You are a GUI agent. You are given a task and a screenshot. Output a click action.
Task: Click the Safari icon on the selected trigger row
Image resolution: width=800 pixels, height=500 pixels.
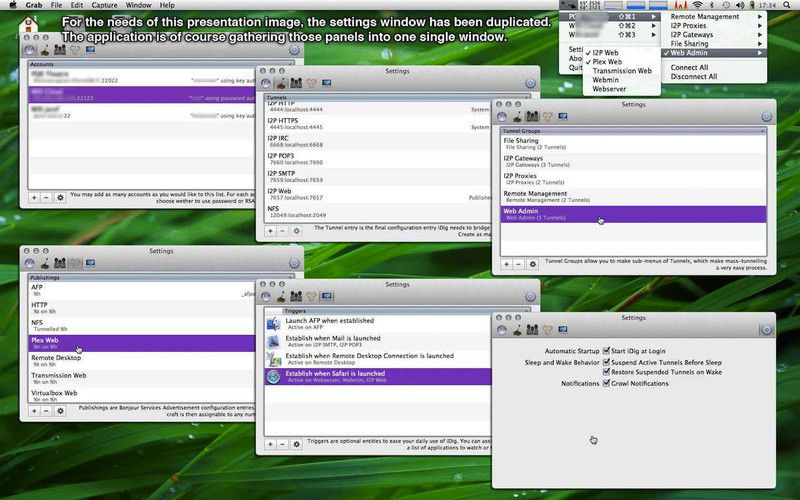point(274,377)
